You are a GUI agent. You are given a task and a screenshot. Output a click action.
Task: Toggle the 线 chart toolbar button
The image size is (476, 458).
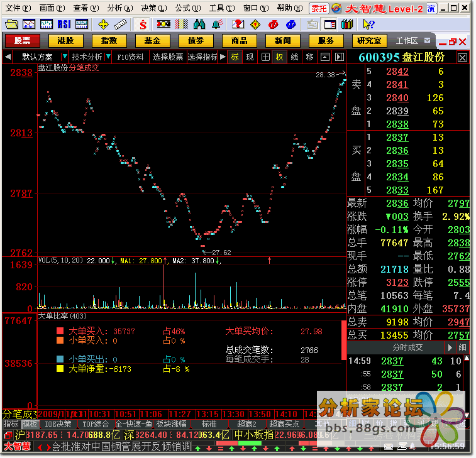pyautogui.click(x=294, y=57)
